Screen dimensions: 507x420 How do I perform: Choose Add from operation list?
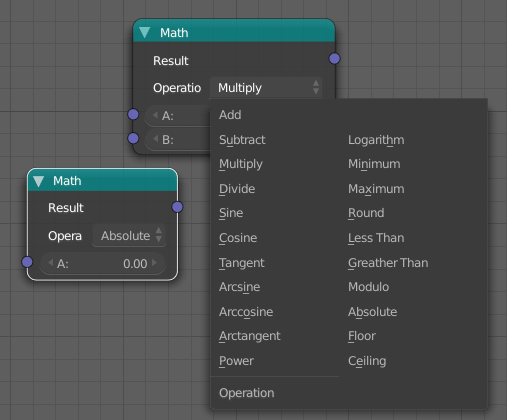pyautogui.click(x=230, y=115)
